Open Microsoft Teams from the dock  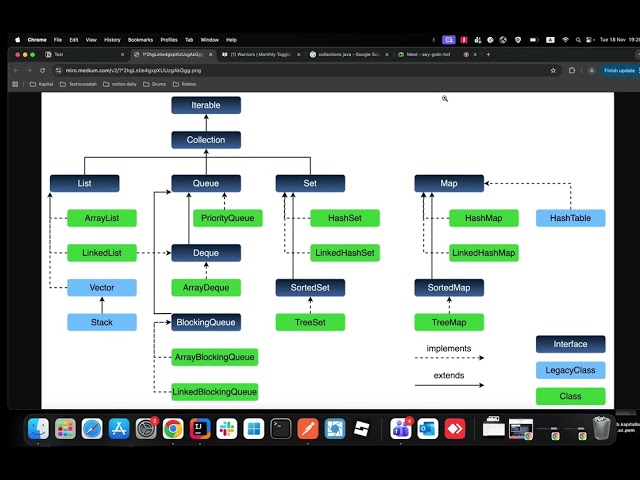401,429
